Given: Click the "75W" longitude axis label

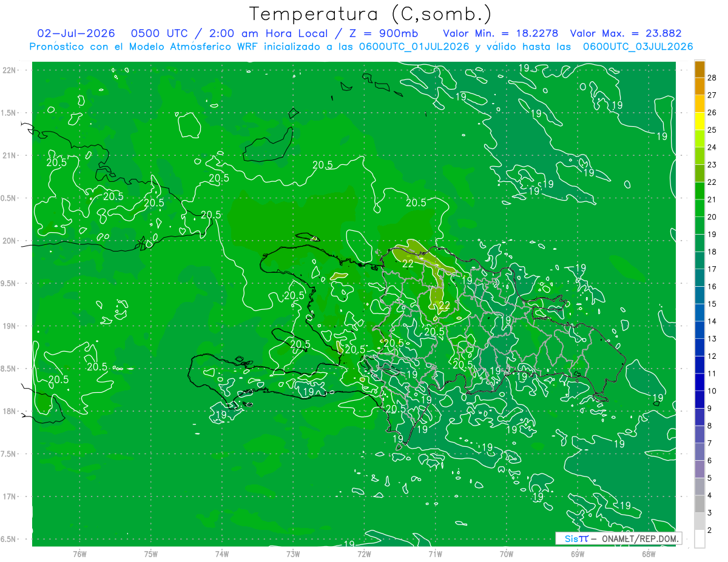Looking at the screenshot, I should pos(151,554).
